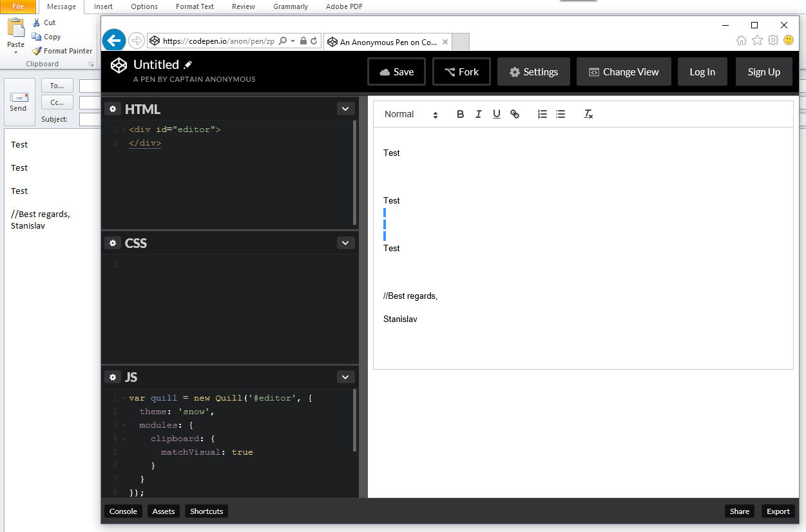Screen dimensions: 806x532
Task: Open the JS panel settings gear
Action: tap(113, 377)
